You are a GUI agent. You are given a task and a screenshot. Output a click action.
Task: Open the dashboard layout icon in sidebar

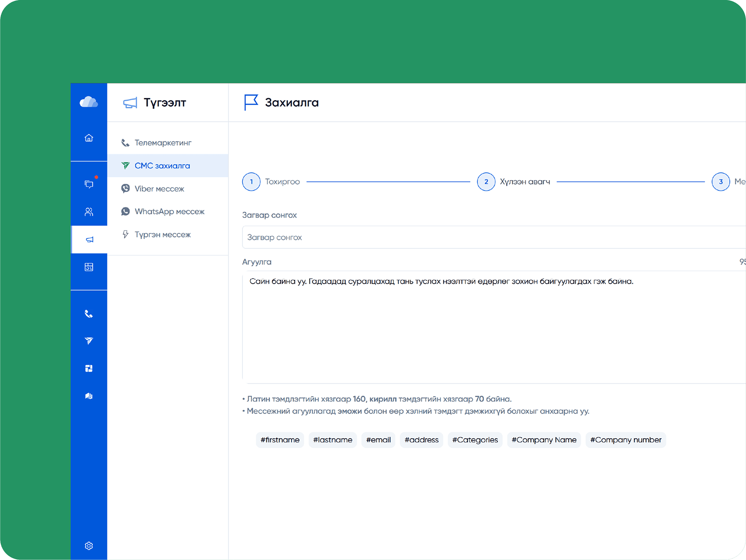coord(89,267)
